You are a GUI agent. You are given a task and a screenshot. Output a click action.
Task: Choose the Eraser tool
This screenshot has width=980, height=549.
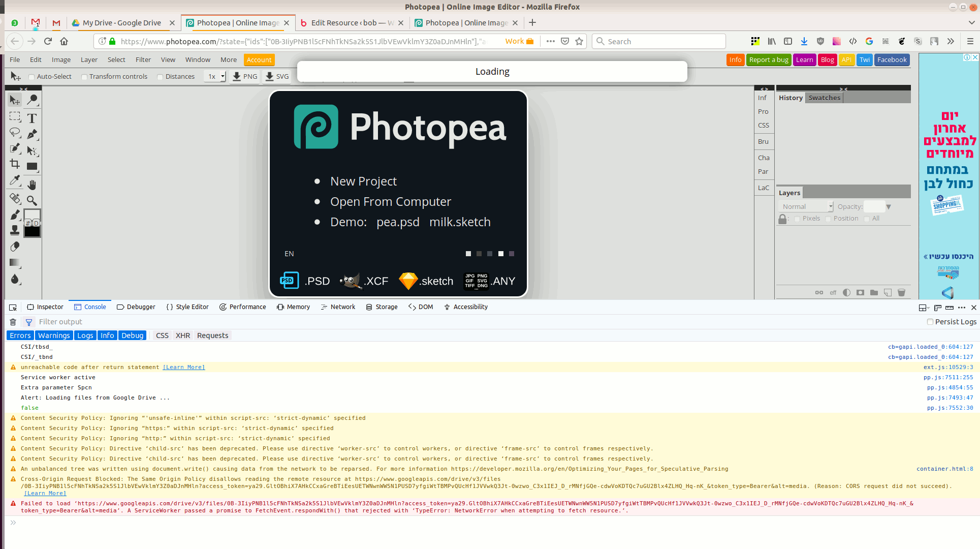pyautogui.click(x=15, y=247)
